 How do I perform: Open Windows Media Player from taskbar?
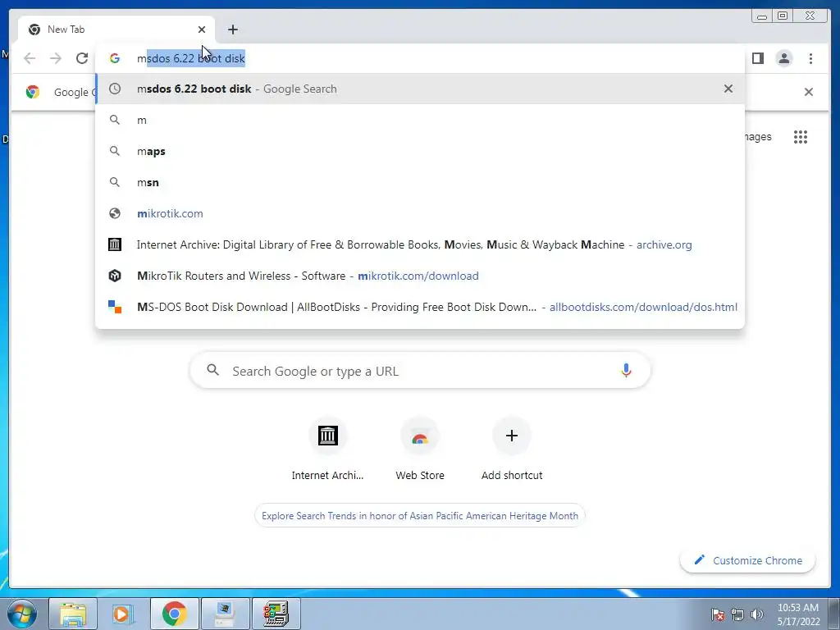coord(124,614)
